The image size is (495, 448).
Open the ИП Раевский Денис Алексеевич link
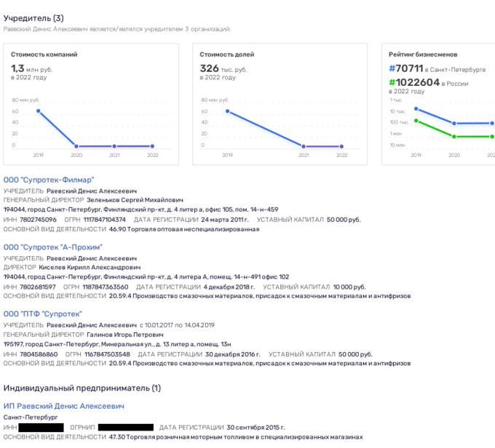[64, 406]
